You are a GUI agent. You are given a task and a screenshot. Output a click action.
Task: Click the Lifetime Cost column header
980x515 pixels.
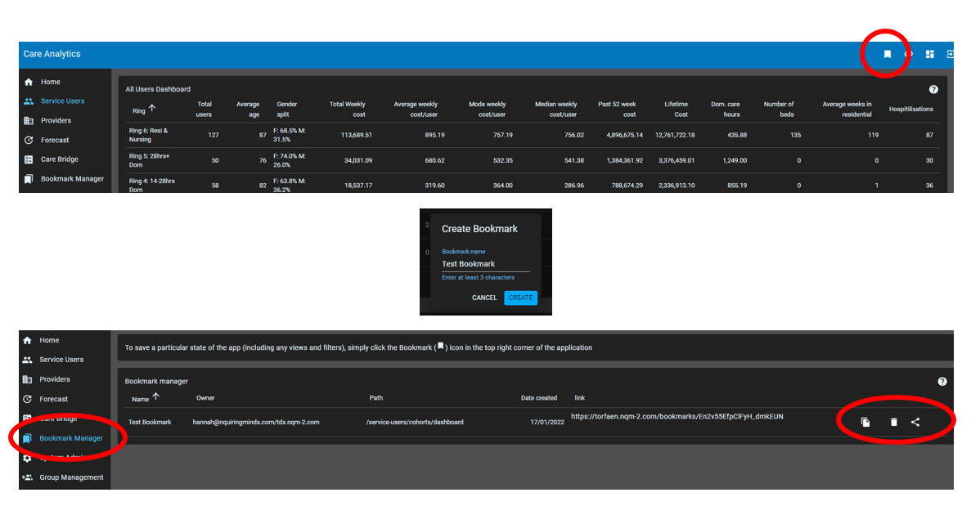point(677,110)
